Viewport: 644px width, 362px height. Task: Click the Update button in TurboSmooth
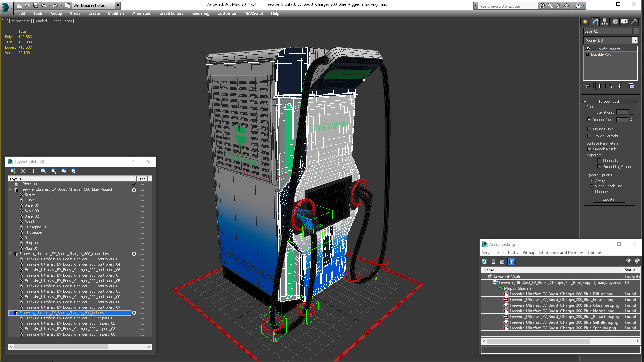608,199
